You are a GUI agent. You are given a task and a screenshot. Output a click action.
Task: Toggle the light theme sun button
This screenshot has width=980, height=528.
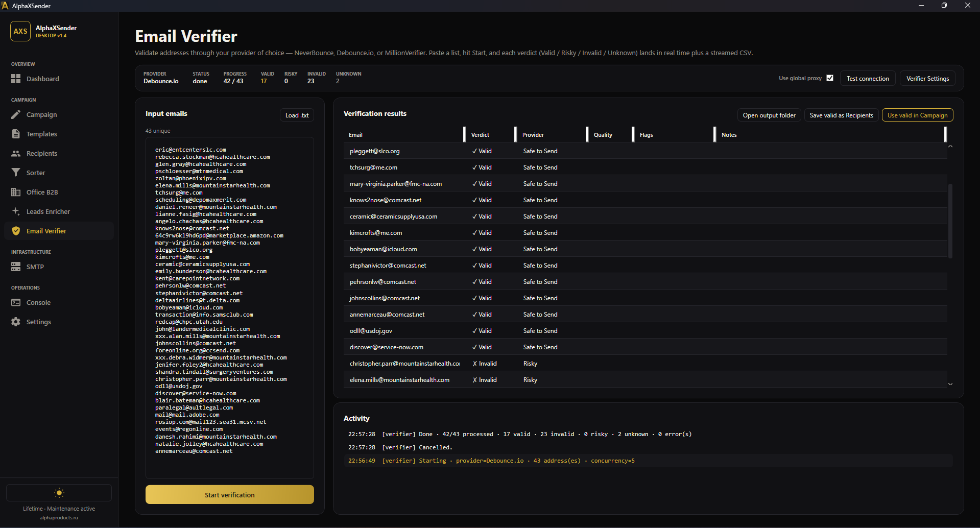pos(59,493)
